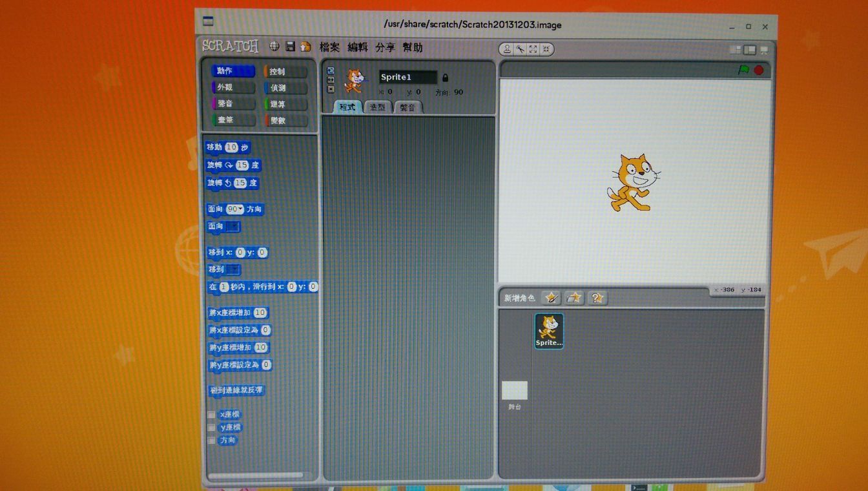Toggle the y座標 reporter checkbox
Image resolution: width=868 pixels, height=491 pixels.
click(211, 428)
